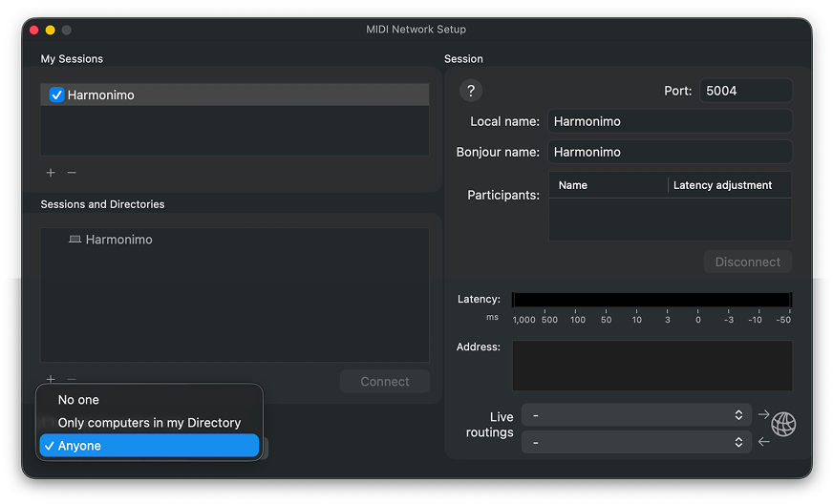Add a new session with plus icon under My Sessions
833x504 pixels.
[x=51, y=173]
